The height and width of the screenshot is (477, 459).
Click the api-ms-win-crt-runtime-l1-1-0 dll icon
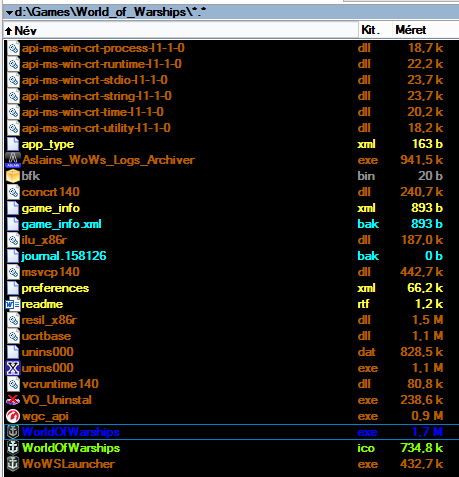[13, 64]
